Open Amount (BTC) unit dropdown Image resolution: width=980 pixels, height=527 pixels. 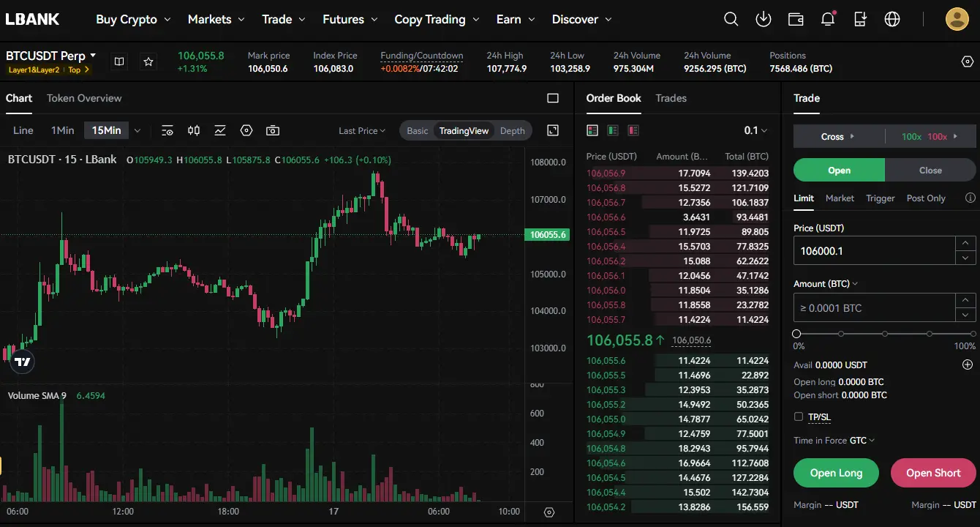coord(826,283)
